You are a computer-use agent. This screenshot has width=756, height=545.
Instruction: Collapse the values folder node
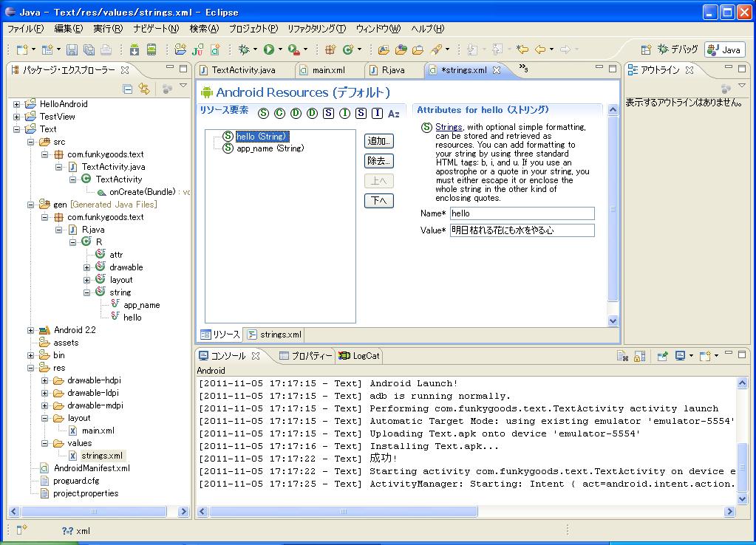[45, 443]
